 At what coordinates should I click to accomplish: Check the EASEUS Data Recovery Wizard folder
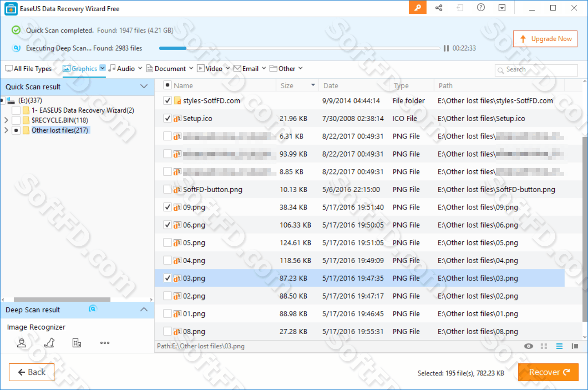tap(16, 110)
